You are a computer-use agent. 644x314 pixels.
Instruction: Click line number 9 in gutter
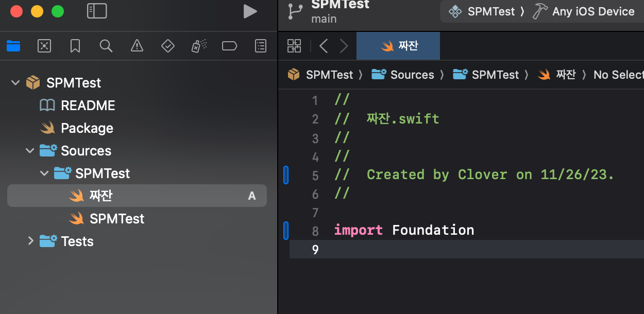point(315,250)
